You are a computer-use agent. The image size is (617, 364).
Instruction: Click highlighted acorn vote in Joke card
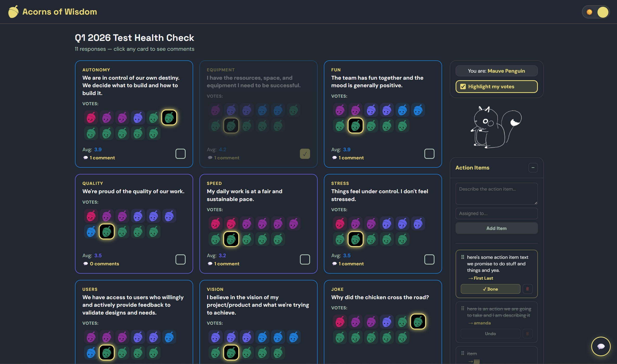[x=418, y=322]
